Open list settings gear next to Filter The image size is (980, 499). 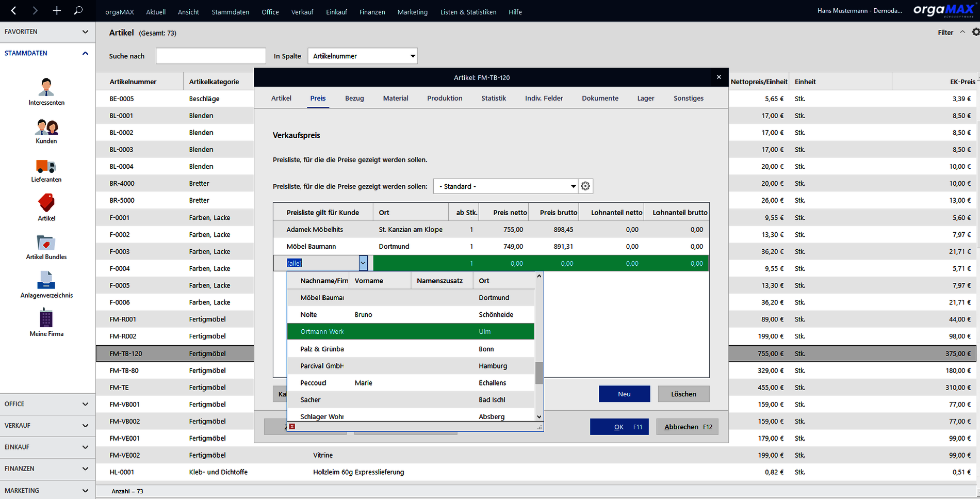coord(975,32)
